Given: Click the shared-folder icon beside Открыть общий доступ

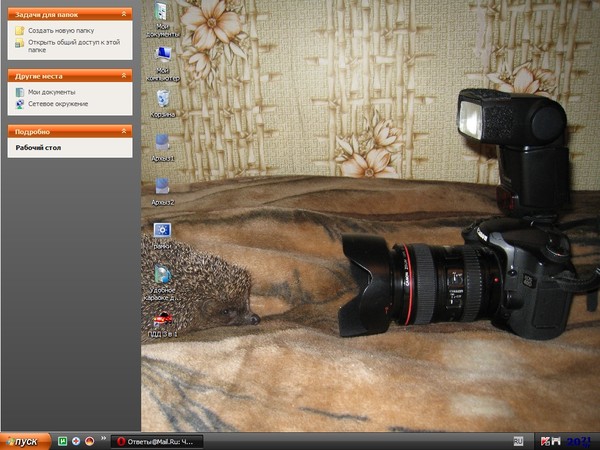Looking at the screenshot, I should (x=20, y=43).
